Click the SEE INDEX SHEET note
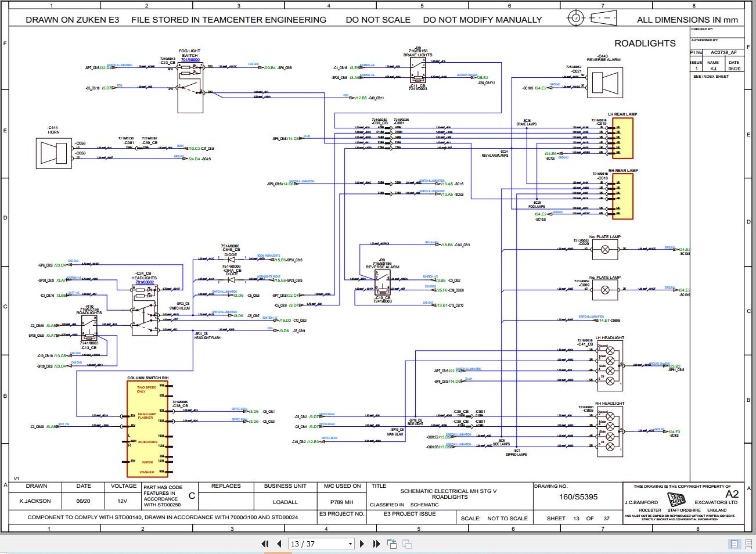Image resolution: width=756 pixels, height=554 pixels. click(x=711, y=77)
